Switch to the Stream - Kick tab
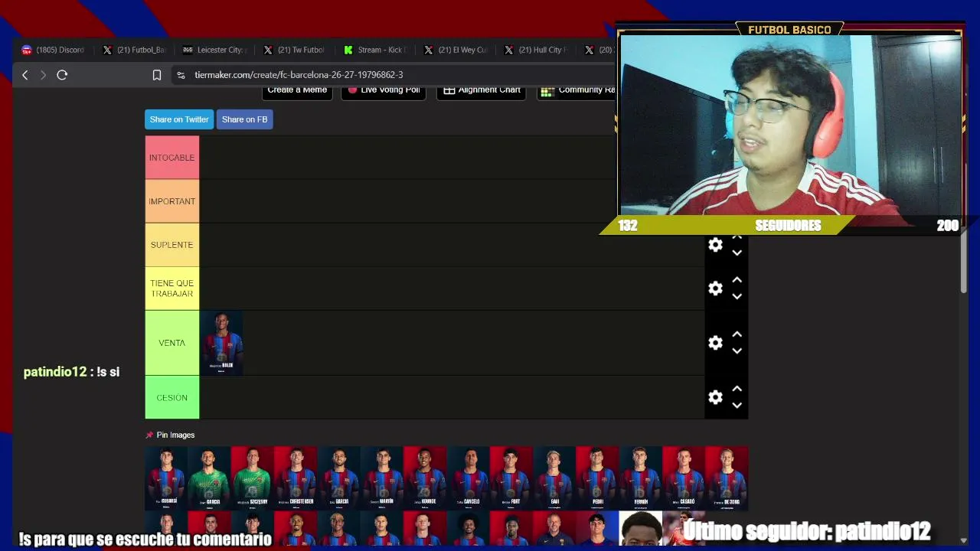This screenshot has width=980, height=551. coord(375,50)
